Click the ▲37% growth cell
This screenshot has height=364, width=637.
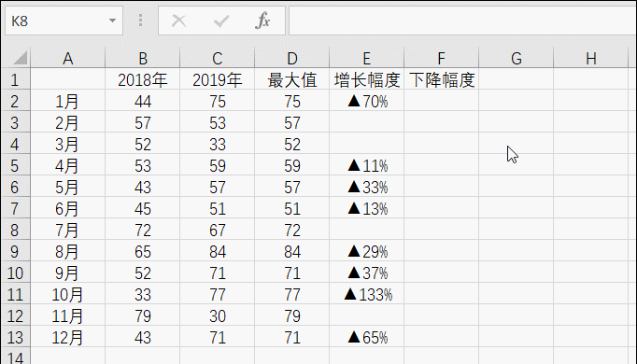[x=367, y=273]
